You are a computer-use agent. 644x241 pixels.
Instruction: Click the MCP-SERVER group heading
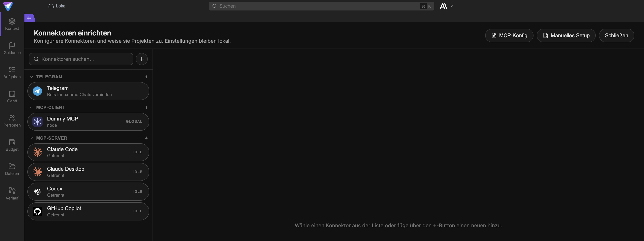pos(52,138)
